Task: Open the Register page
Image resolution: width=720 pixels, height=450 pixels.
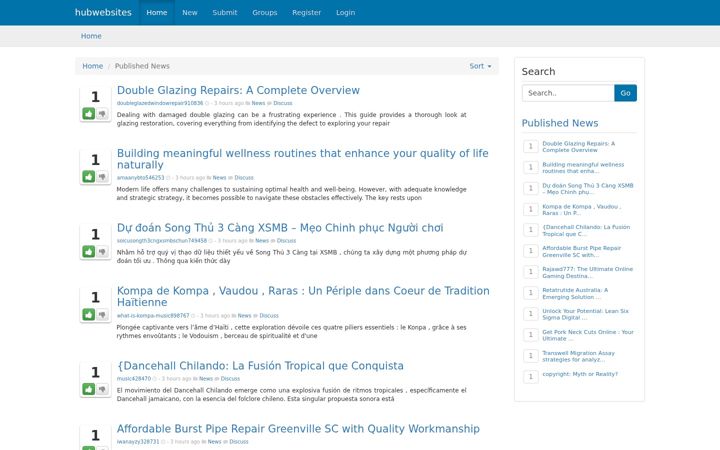Action: pos(306,12)
